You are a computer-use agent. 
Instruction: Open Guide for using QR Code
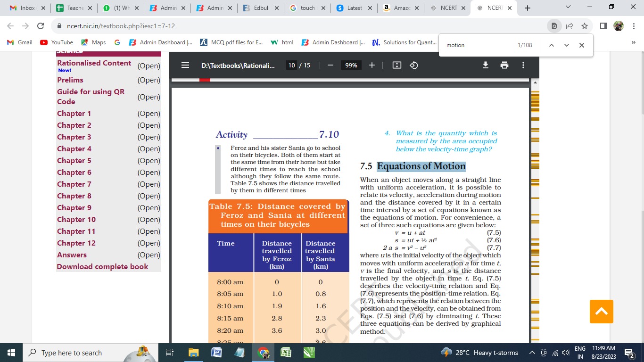coord(91,97)
